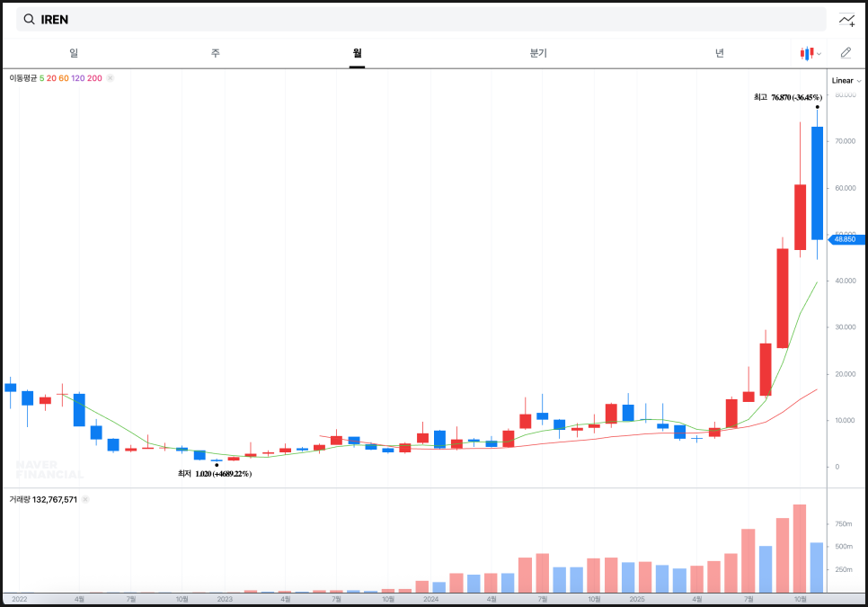
Task: Switch to the 분기 (quarterly) tab
Action: [x=538, y=53]
